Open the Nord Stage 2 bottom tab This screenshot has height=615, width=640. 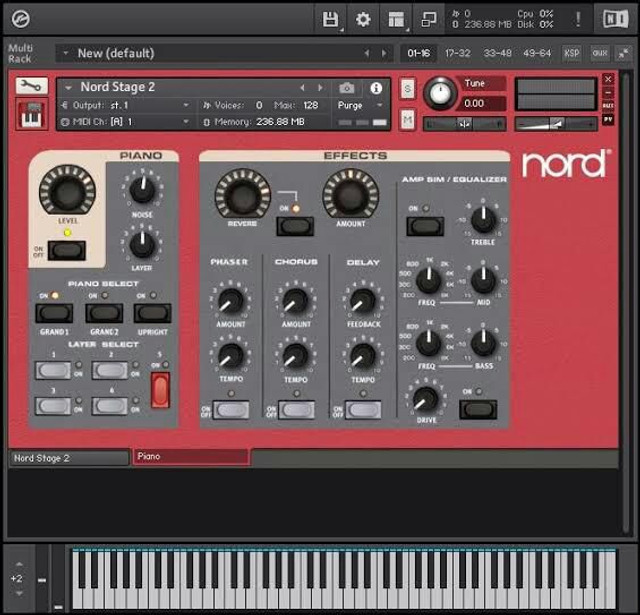pos(69,458)
